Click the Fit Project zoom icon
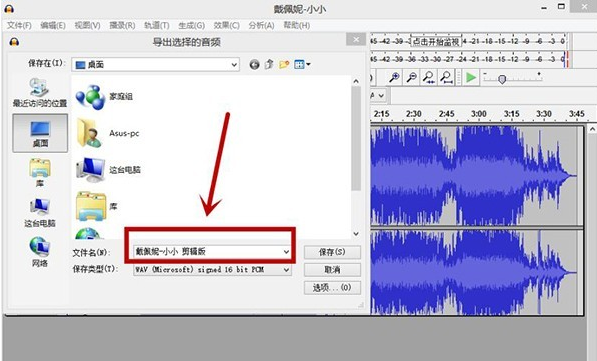This screenshot has width=597, height=361. point(446,77)
